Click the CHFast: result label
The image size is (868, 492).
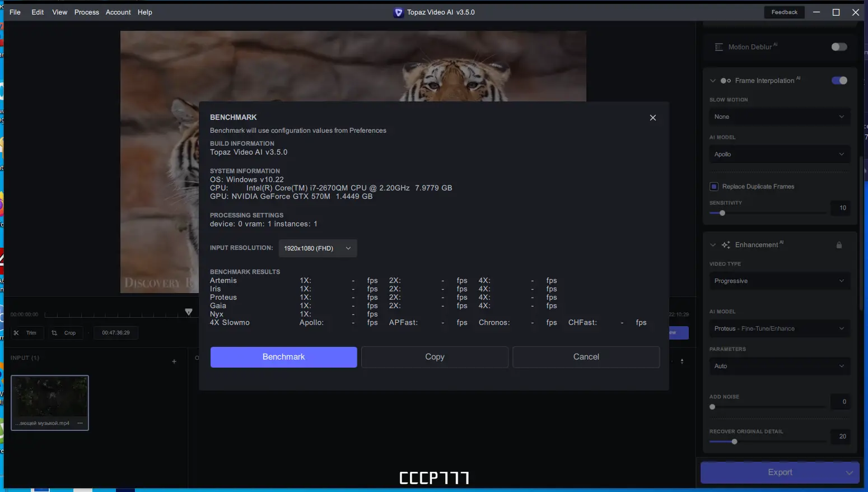point(582,323)
